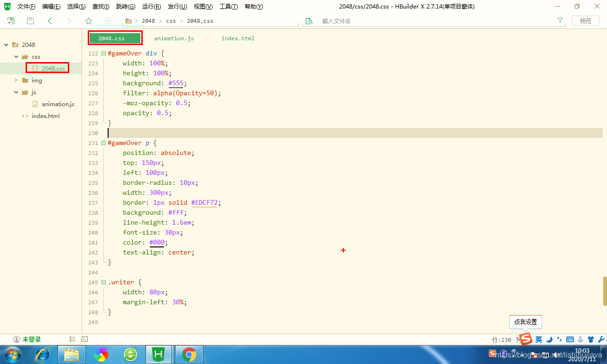Click the colorful pinwheel taskbar icon
This screenshot has width=607, height=364.
click(101, 354)
